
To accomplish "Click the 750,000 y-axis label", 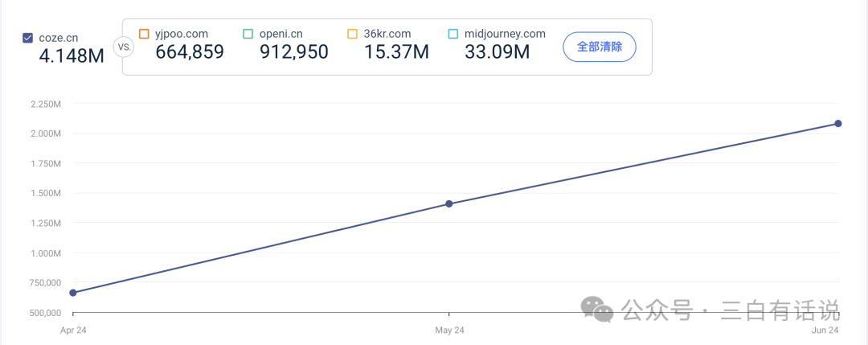I will click(45, 283).
